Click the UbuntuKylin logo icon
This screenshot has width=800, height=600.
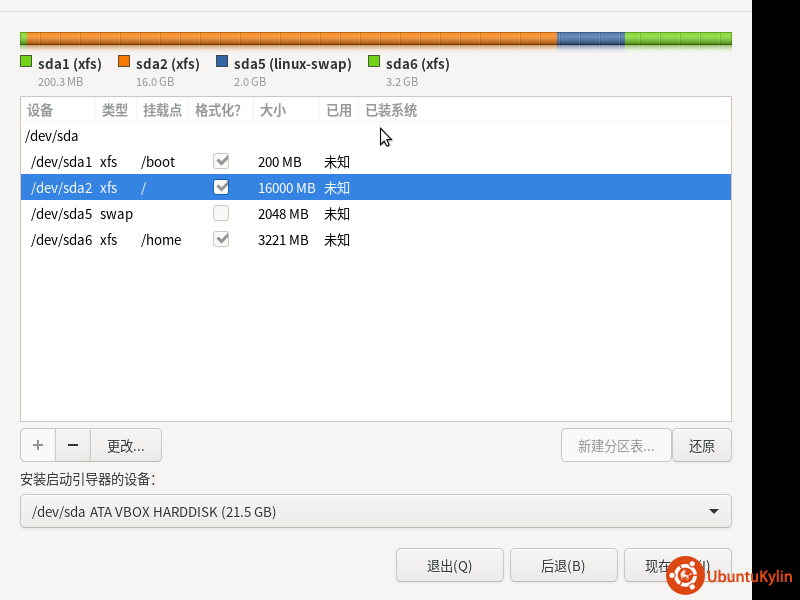pyautogui.click(x=686, y=576)
